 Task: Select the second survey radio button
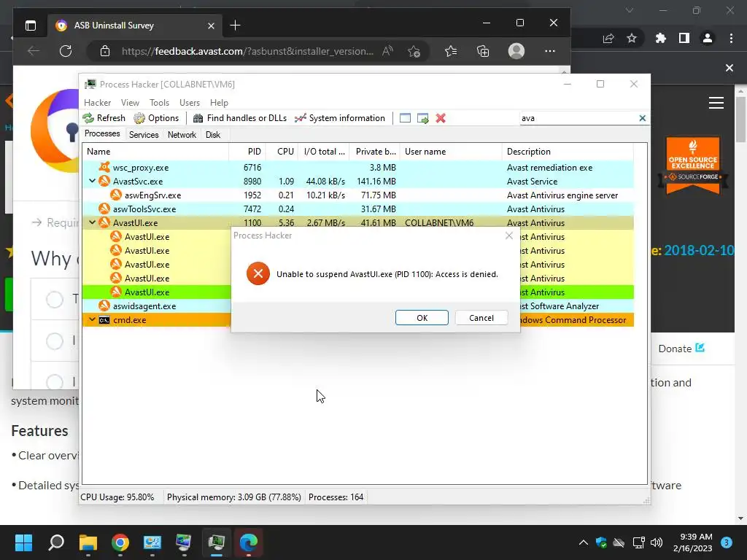54,341
